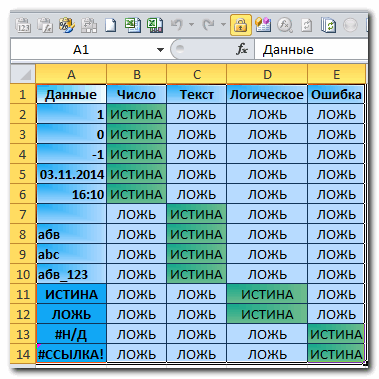The width and height of the screenshot is (379, 379).
Task: Open the Redo history dropdown arrow
Action: point(223,25)
